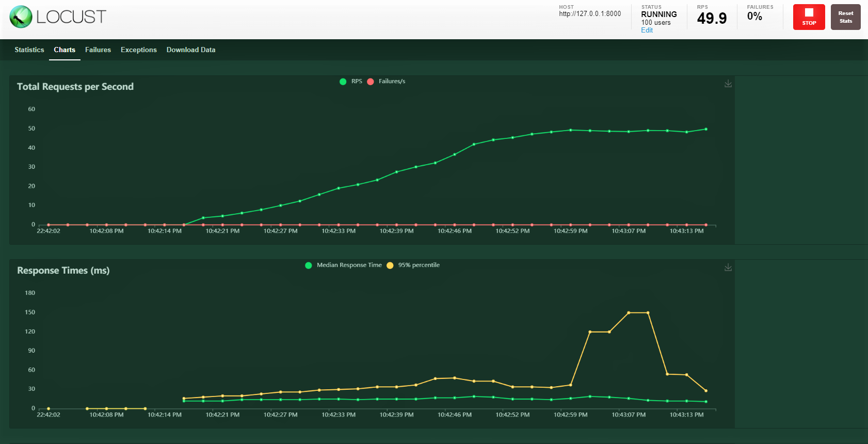Click the 49.9 RPS value
Screen dimensions: 868x444
(712, 19)
